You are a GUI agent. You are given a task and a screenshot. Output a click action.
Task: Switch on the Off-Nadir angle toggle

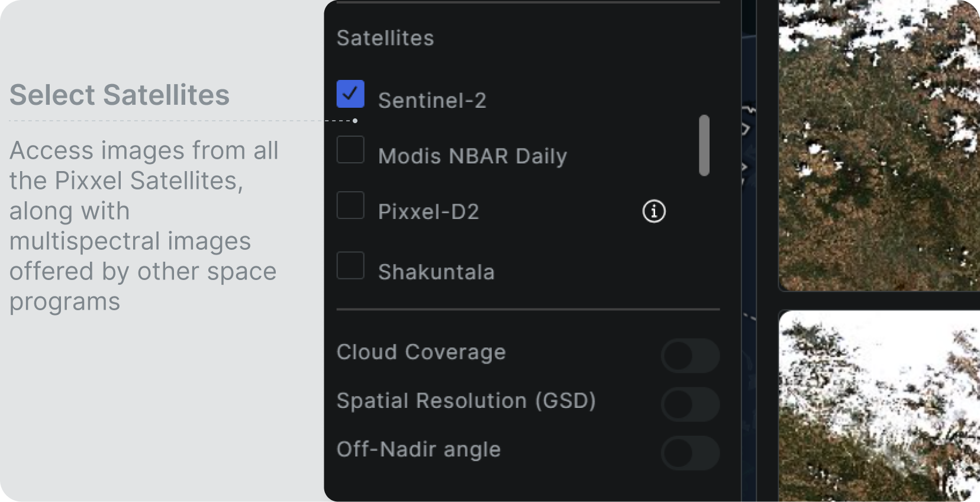(690, 453)
